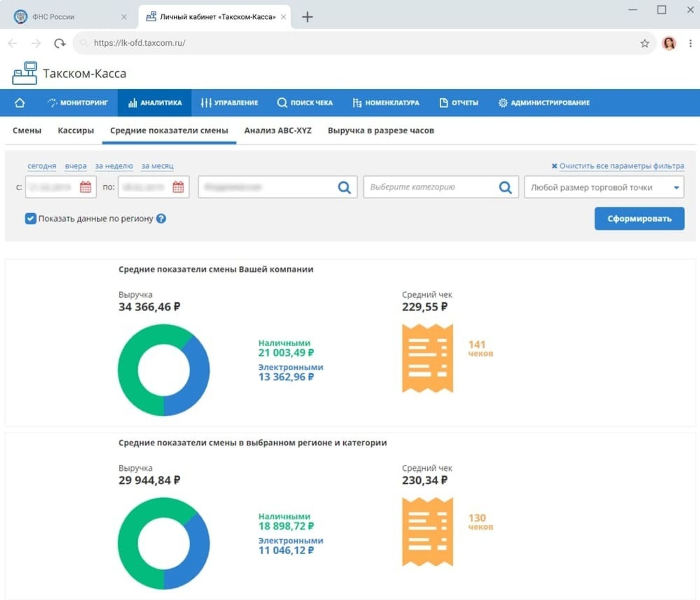Viewport: 700px width, 600px height.
Task: Go to home icon in navigation bar
Action: pos(19,103)
